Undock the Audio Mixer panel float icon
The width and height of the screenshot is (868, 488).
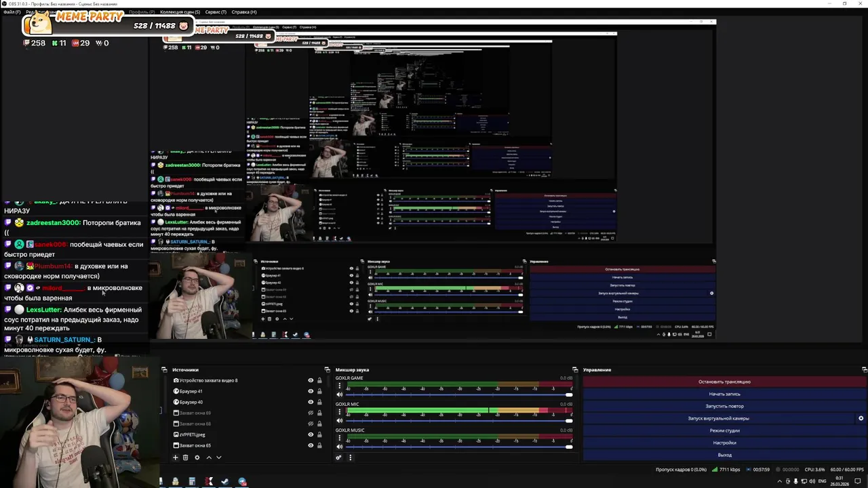575,370
